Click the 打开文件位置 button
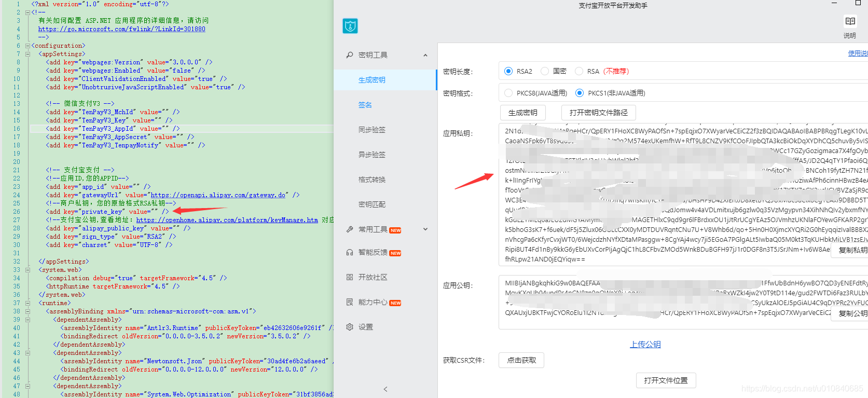The width and height of the screenshot is (868, 398). point(666,380)
